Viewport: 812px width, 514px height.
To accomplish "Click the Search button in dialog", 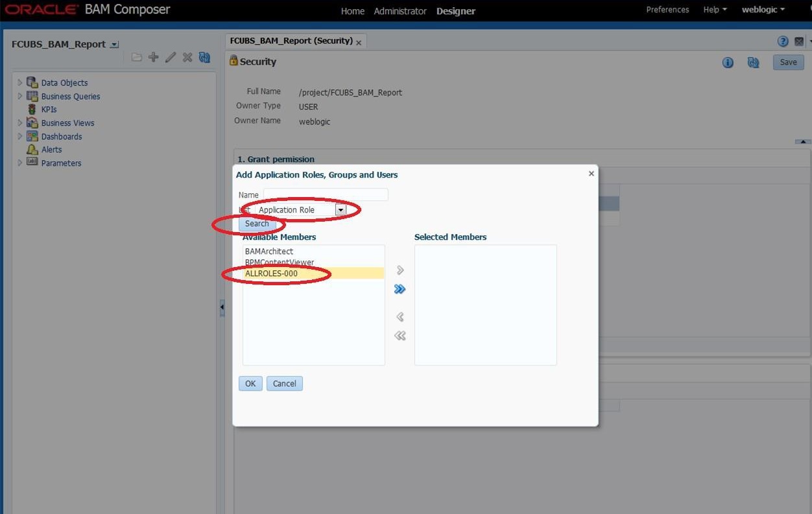I will click(257, 224).
